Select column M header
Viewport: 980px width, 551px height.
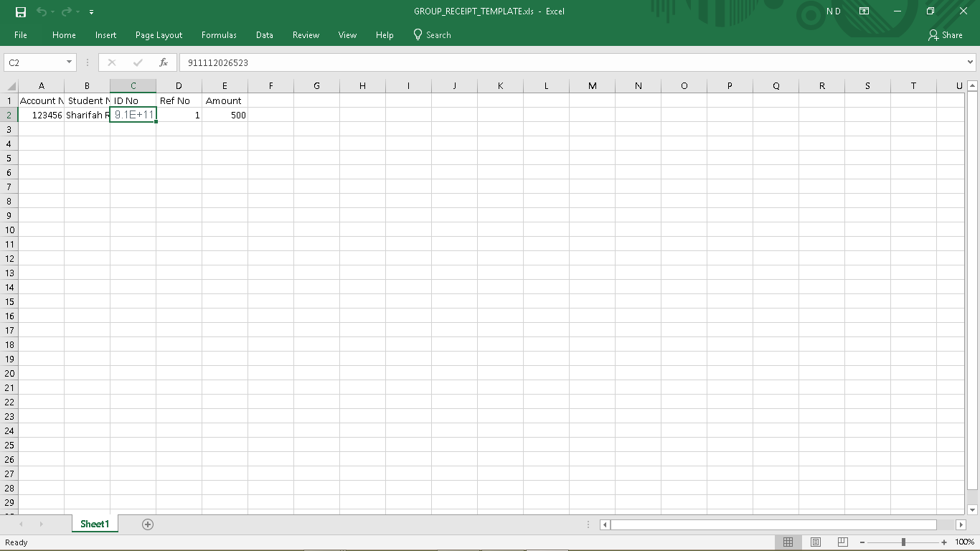(592, 86)
